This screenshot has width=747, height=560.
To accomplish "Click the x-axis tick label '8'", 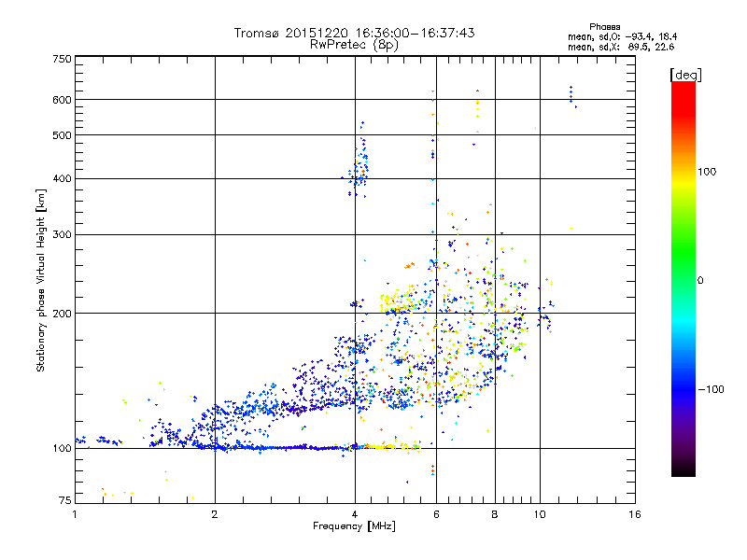I will point(495,514).
